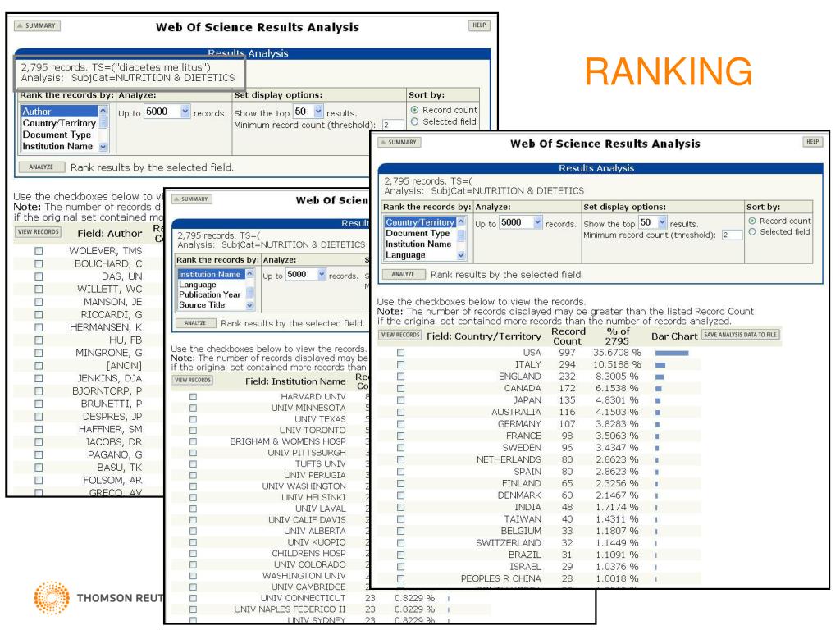Viewport: 840px width, 630px height.
Task: Open 5000 records dropdown in Country/Territory window
Action: point(538,222)
